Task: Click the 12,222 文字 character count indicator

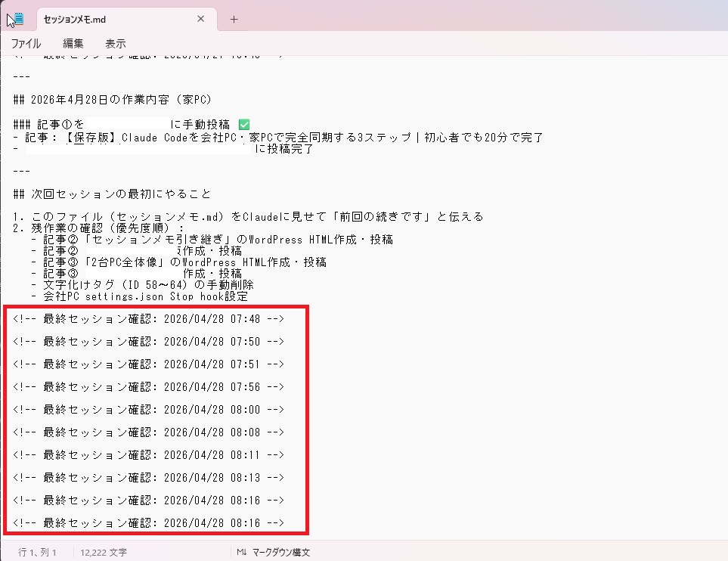Action: [106, 552]
